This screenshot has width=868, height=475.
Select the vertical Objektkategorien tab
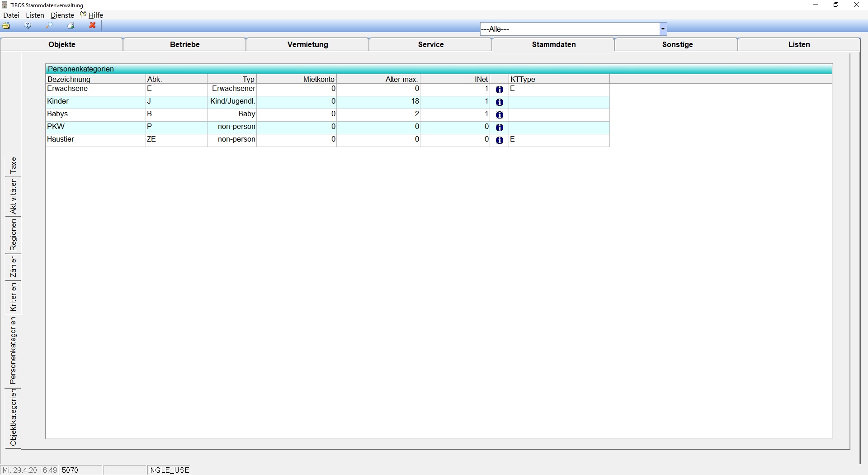tap(13, 418)
